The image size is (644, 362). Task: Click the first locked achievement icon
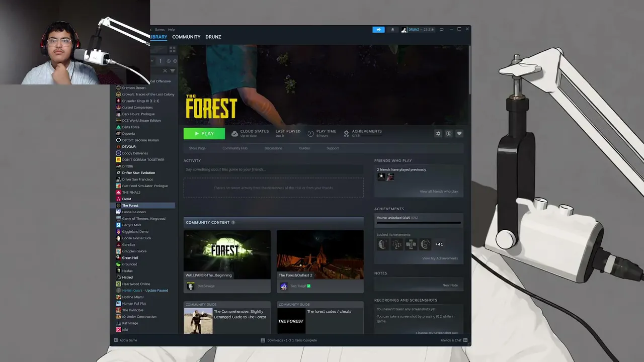[383, 244]
